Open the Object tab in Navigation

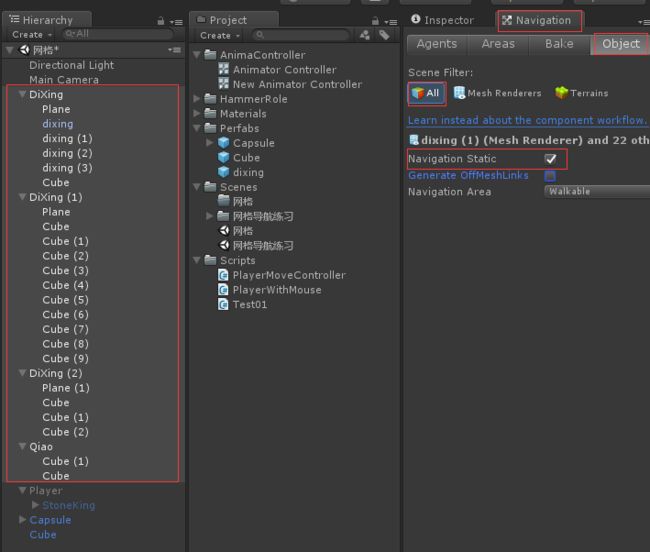(621, 44)
